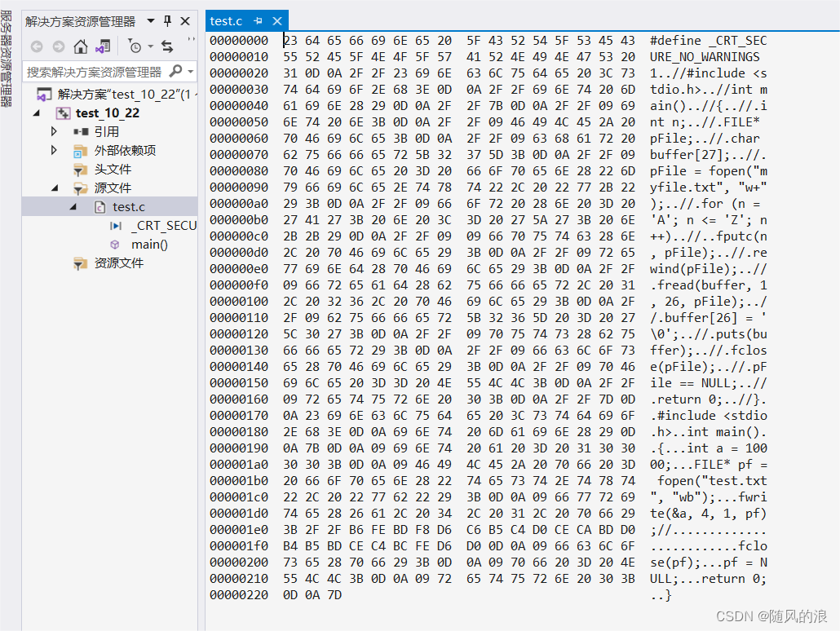Click the Home icon in Solution Explorer toolbar

click(x=81, y=46)
